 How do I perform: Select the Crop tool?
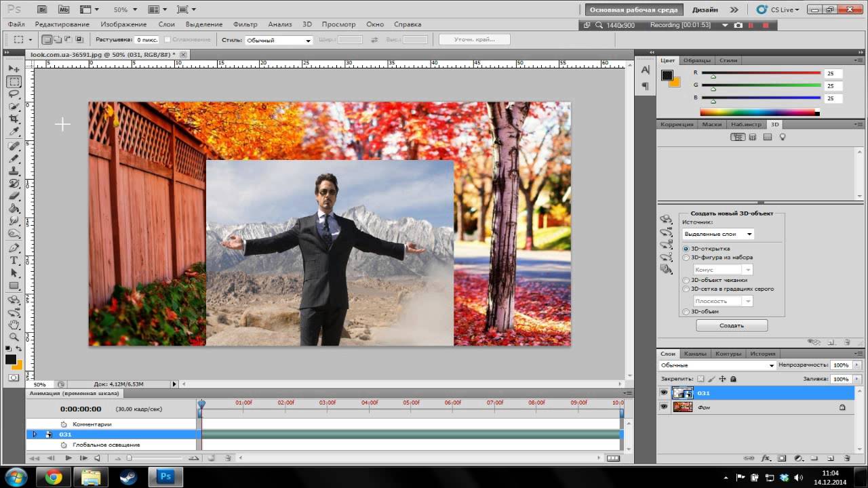tap(14, 119)
